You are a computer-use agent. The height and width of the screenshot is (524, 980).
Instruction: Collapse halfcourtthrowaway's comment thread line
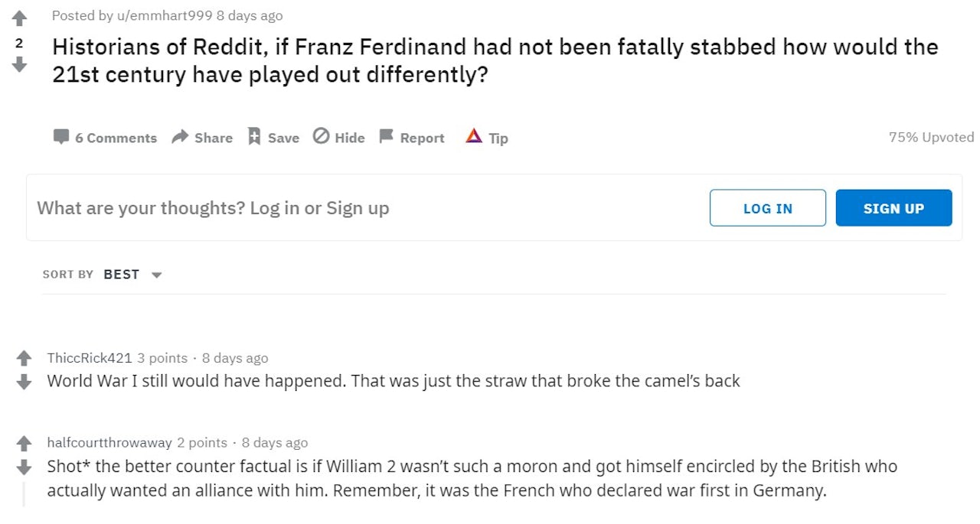24,493
